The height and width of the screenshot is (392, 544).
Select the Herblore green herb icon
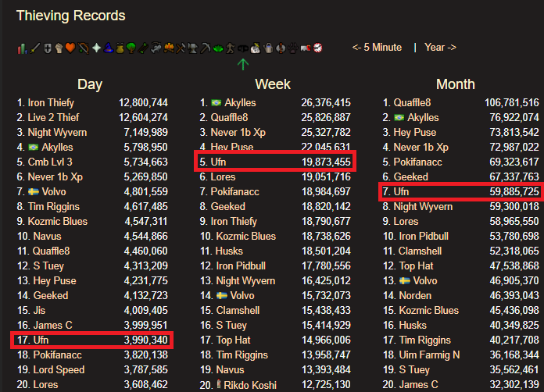tap(218, 48)
